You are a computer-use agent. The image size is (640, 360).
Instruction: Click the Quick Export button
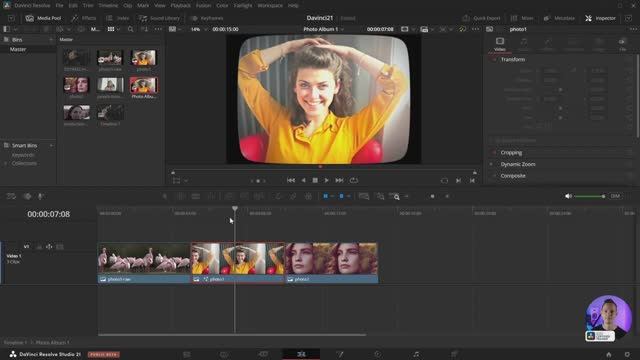coord(481,18)
